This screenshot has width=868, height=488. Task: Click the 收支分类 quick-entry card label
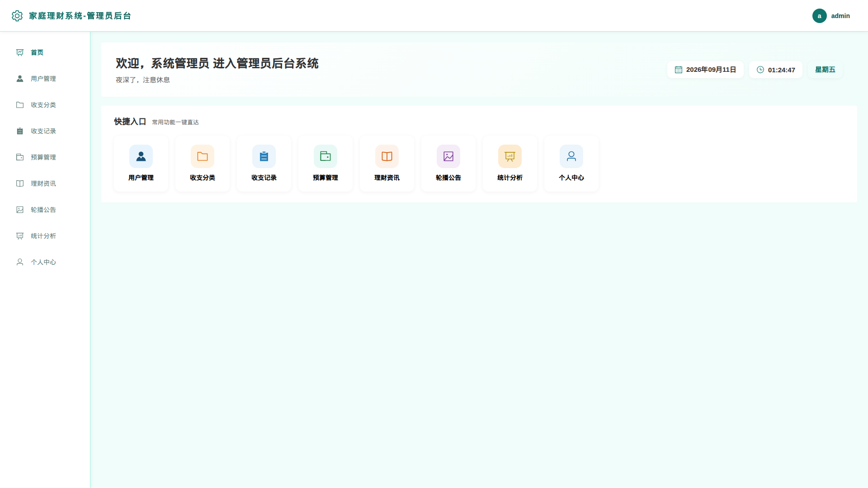coord(203,178)
